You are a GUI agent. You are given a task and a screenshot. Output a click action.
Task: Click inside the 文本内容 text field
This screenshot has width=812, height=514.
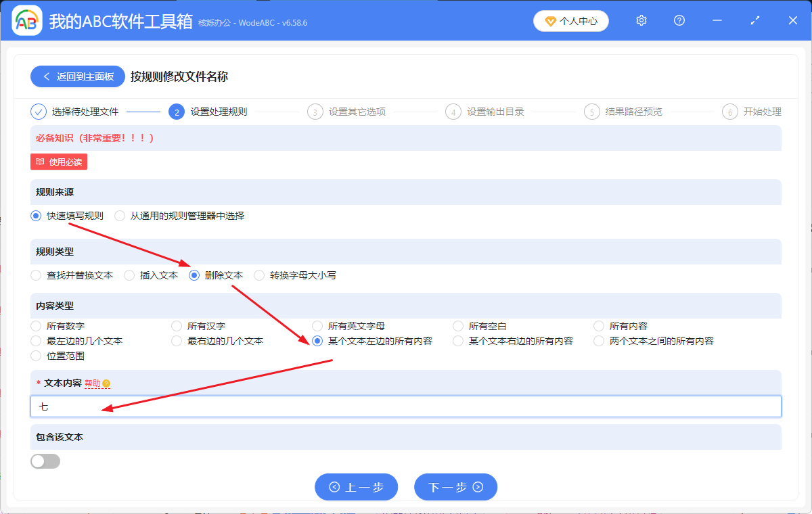pyautogui.click(x=271, y=406)
